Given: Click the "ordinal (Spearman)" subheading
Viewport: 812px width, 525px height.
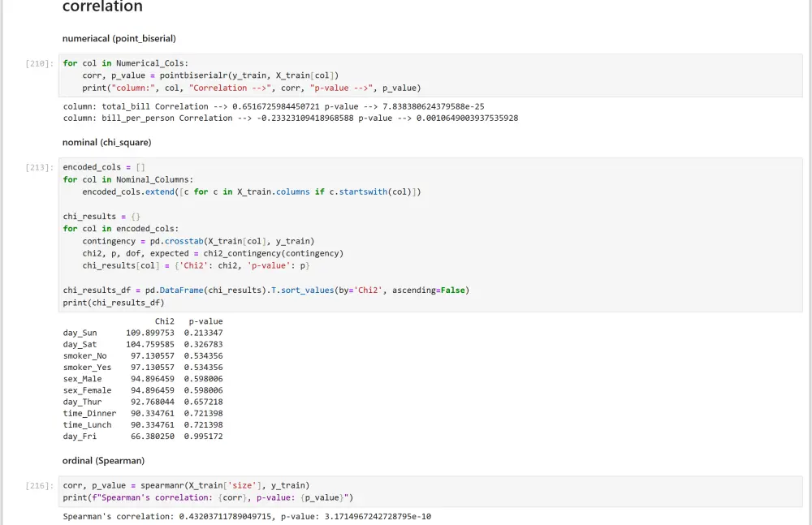Looking at the screenshot, I should point(104,461).
